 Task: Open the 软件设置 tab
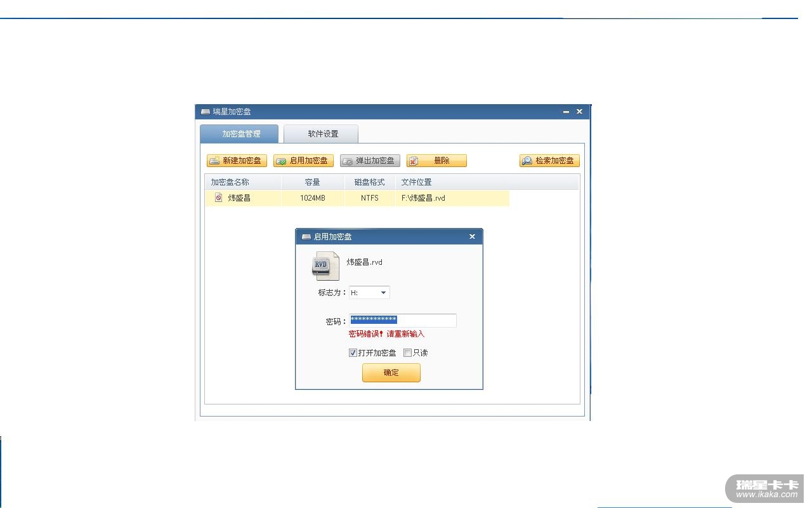coord(321,134)
